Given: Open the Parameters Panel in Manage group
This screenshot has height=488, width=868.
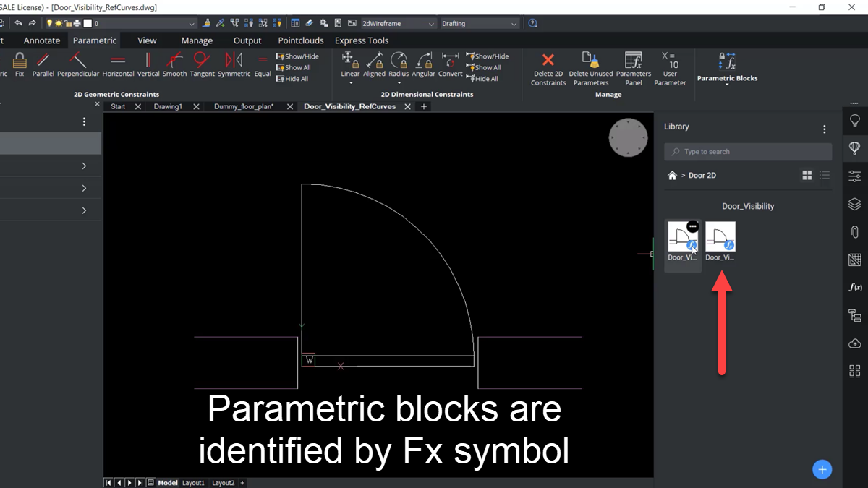Looking at the screenshot, I should (633, 70).
